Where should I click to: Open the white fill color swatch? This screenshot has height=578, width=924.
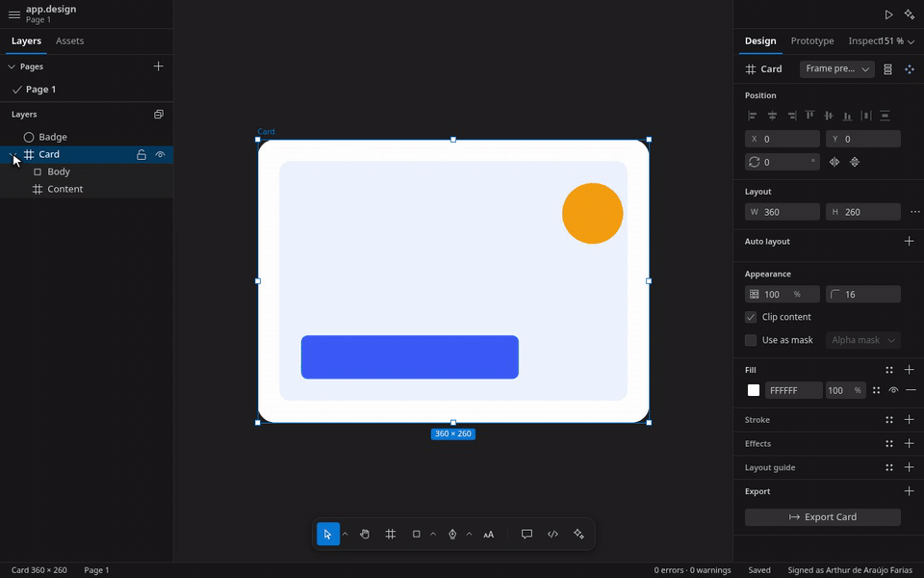753,390
